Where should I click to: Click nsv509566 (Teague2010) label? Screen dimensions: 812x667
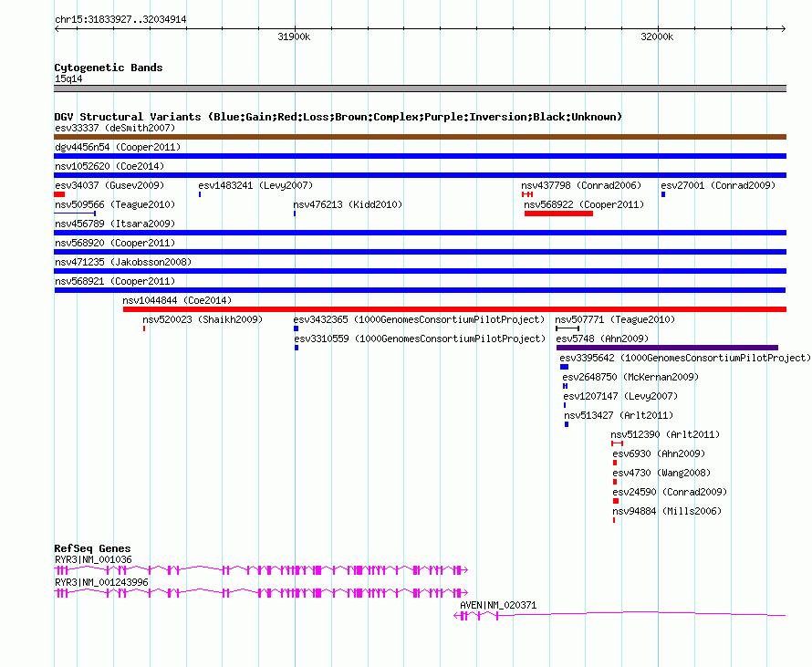tap(115, 204)
